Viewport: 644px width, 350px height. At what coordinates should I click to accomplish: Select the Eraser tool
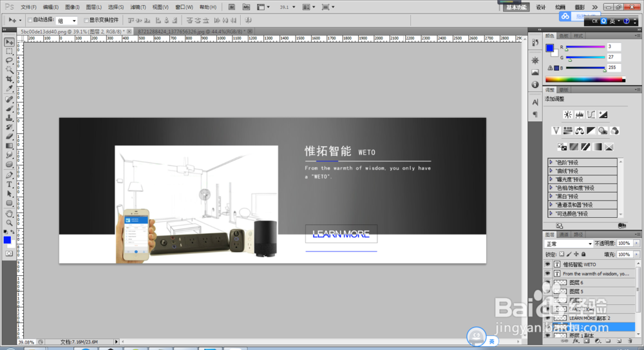pos(9,136)
